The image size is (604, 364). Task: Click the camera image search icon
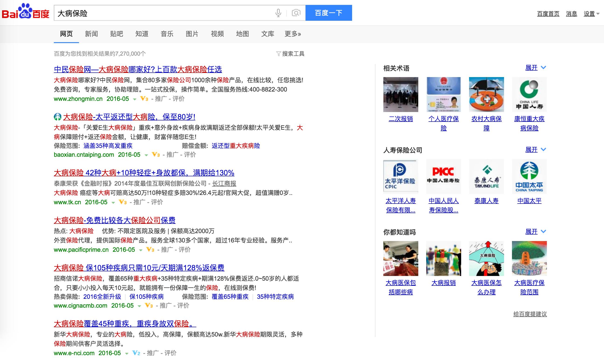click(x=296, y=13)
